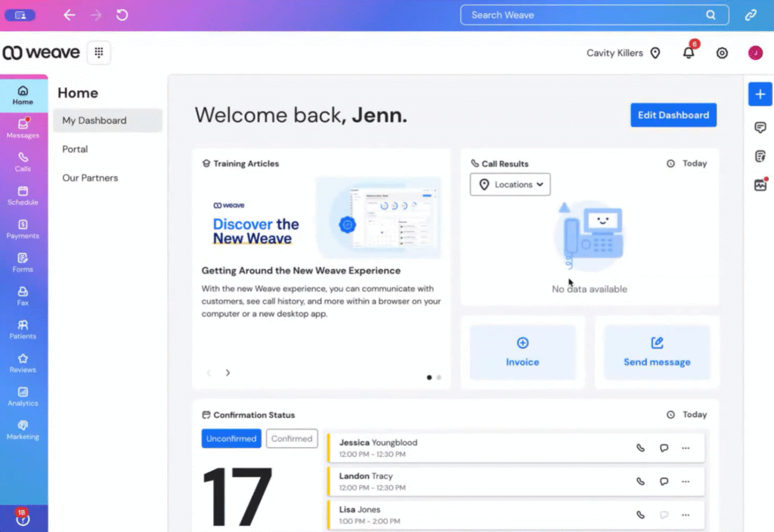Viewport: 774px width, 532px height.
Task: Open notifications bell
Action: (x=689, y=53)
